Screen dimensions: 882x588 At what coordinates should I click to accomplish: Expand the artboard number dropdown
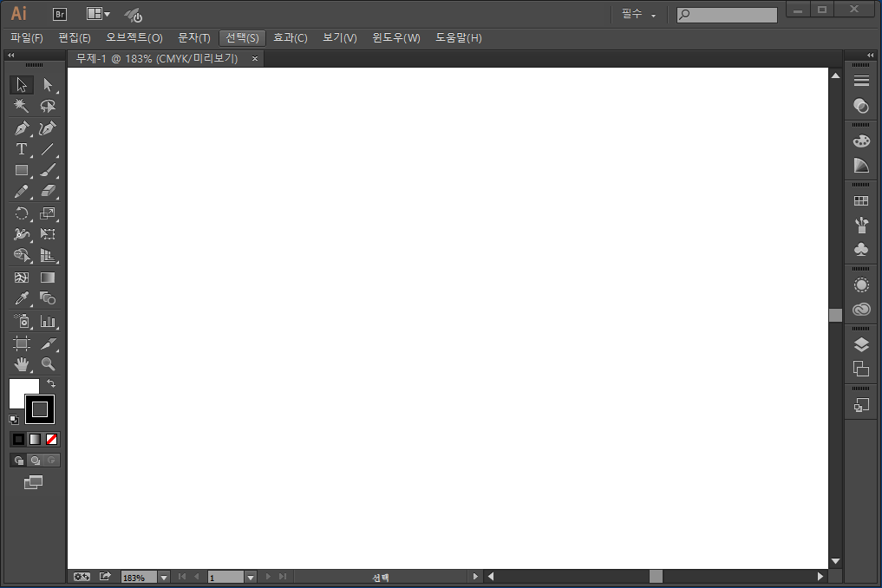(x=251, y=577)
